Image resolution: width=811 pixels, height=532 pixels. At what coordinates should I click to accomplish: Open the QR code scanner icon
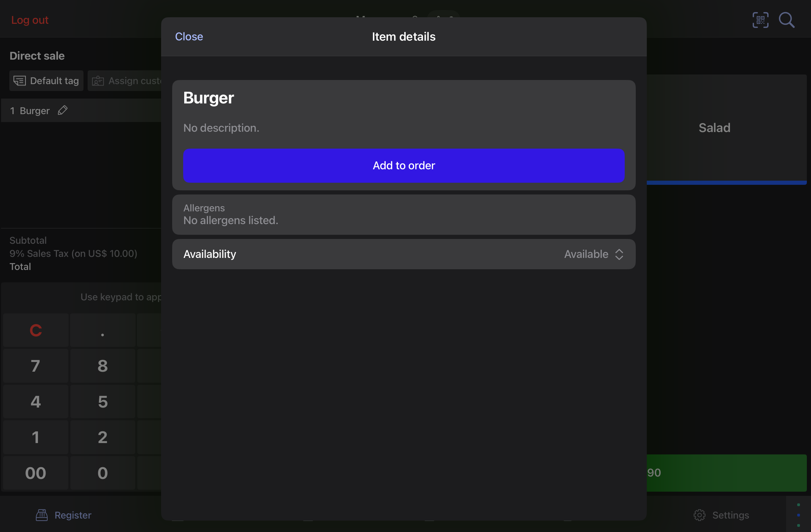(x=760, y=20)
